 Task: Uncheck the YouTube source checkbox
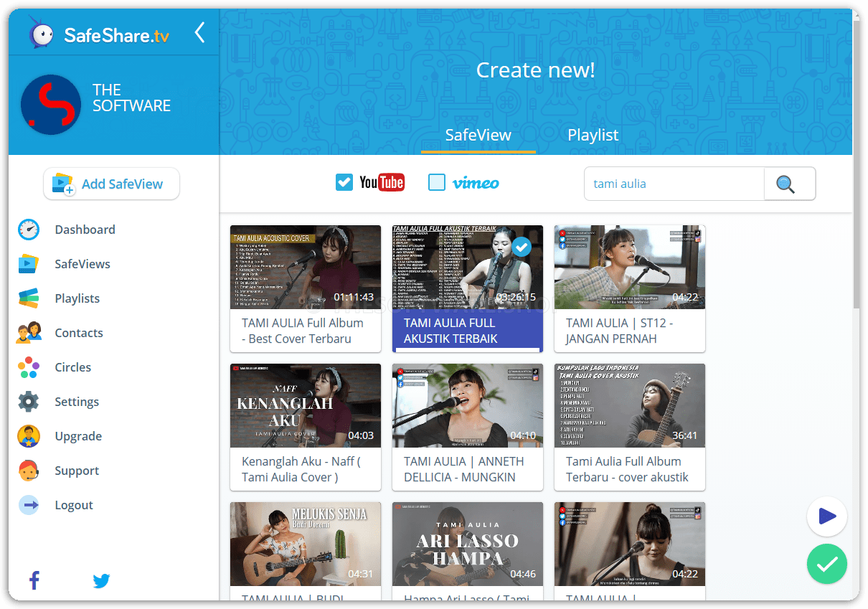[x=344, y=183]
